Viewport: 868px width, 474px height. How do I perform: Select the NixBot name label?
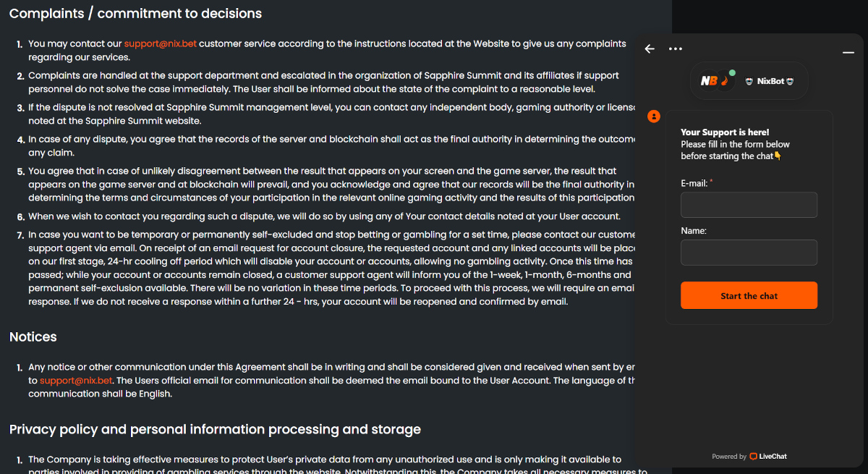(x=770, y=82)
